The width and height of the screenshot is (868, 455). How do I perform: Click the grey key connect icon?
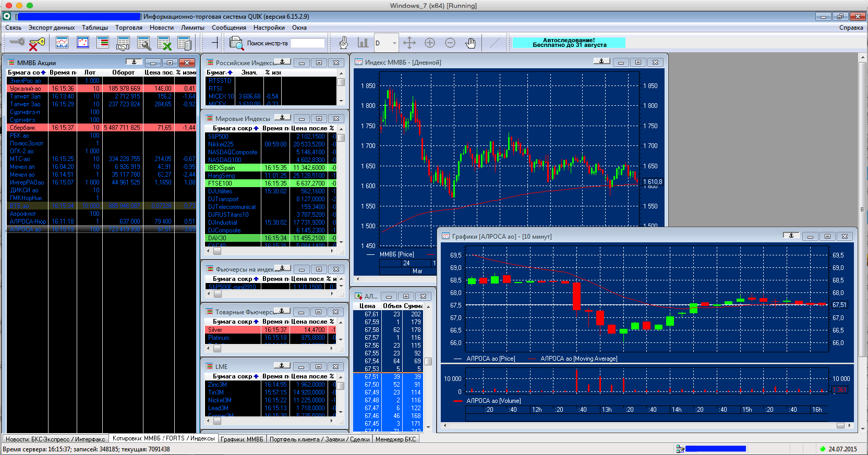tap(17, 43)
